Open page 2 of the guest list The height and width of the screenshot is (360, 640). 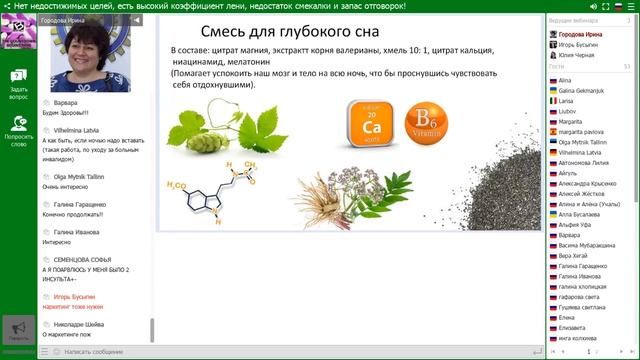[x=596, y=351]
